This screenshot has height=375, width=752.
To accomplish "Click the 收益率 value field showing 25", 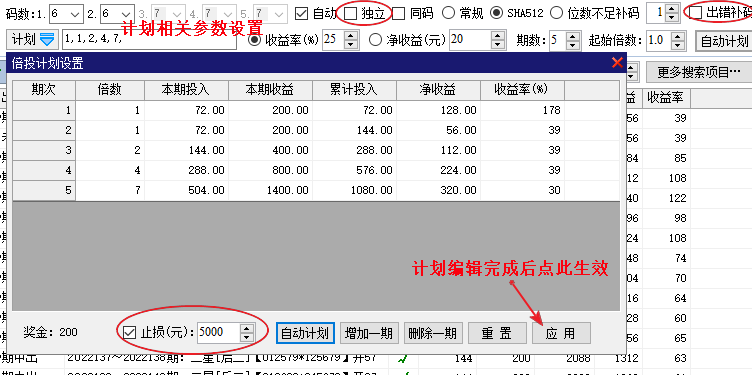I will pos(334,40).
